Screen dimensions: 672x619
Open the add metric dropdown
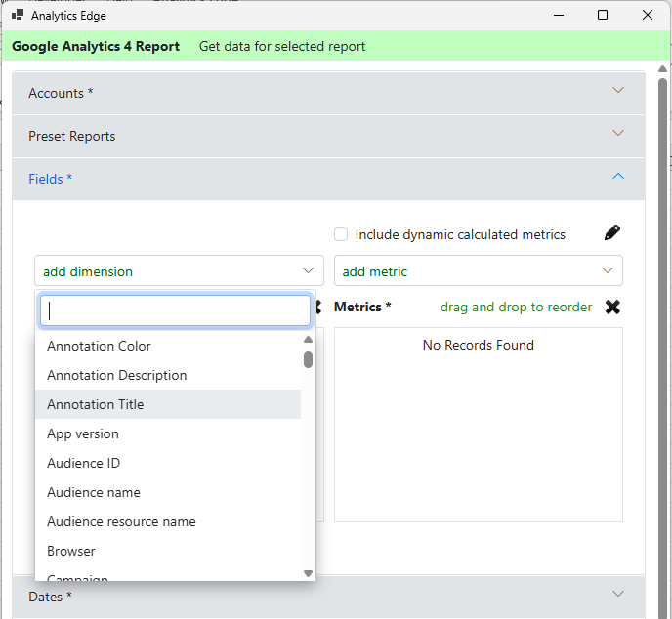coord(478,271)
